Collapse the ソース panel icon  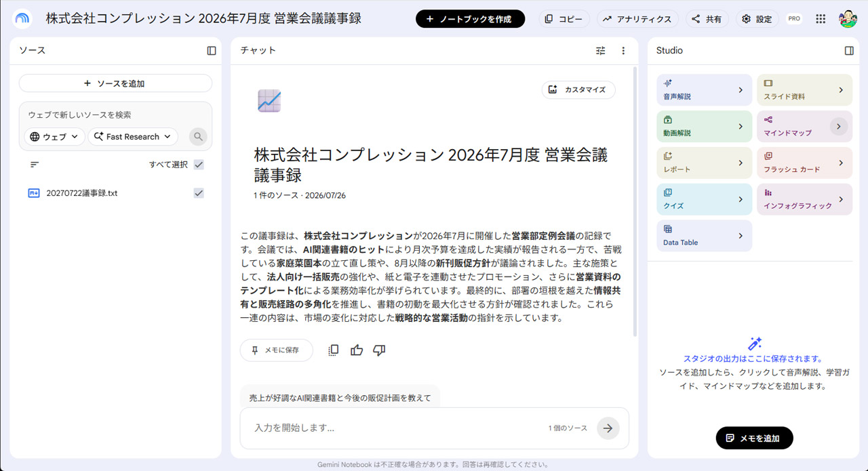212,51
